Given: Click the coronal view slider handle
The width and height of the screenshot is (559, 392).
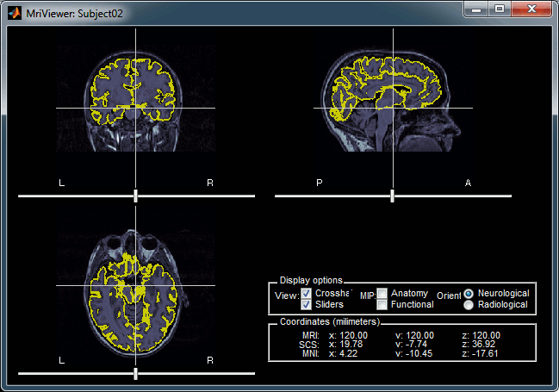Looking at the screenshot, I should pyautogui.click(x=136, y=196).
